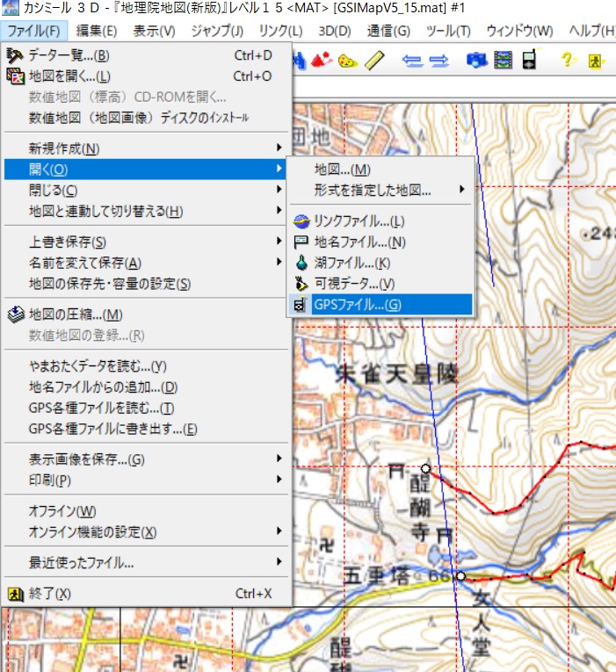Expand the 最近使ったファイル... submenu arrow
Image resolution: width=616 pixels, height=672 pixels.
click(279, 562)
